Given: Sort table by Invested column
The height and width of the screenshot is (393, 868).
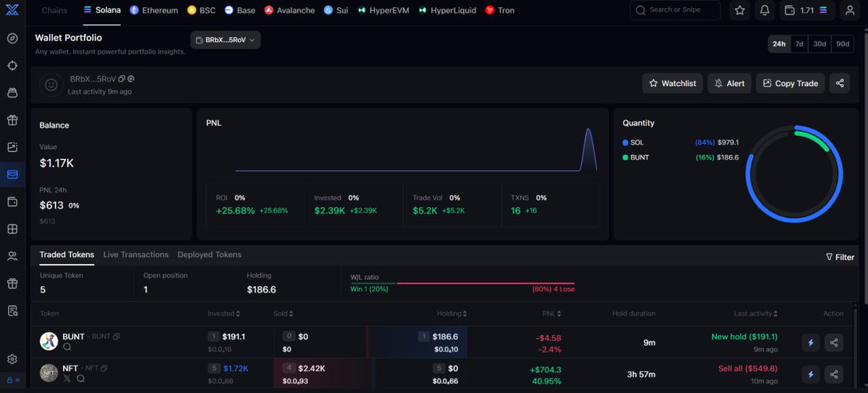Looking at the screenshot, I should [224, 313].
